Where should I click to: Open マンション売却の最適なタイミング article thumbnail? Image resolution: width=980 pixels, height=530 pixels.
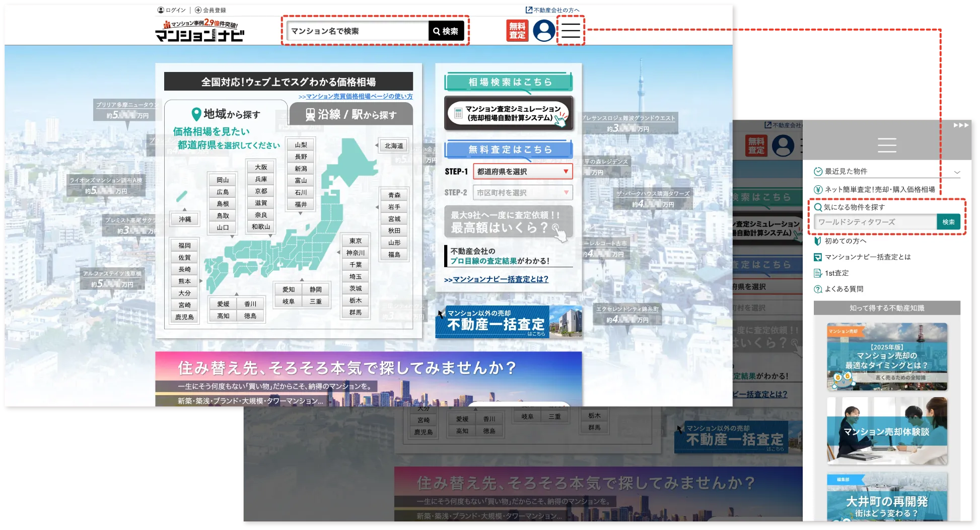pyautogui.click(x=887, y=357)
